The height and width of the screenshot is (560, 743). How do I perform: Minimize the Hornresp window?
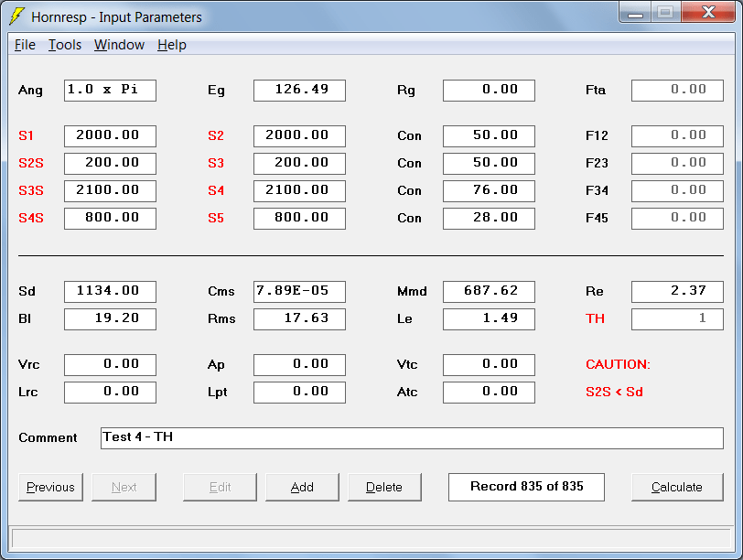(x=635, y=13)
